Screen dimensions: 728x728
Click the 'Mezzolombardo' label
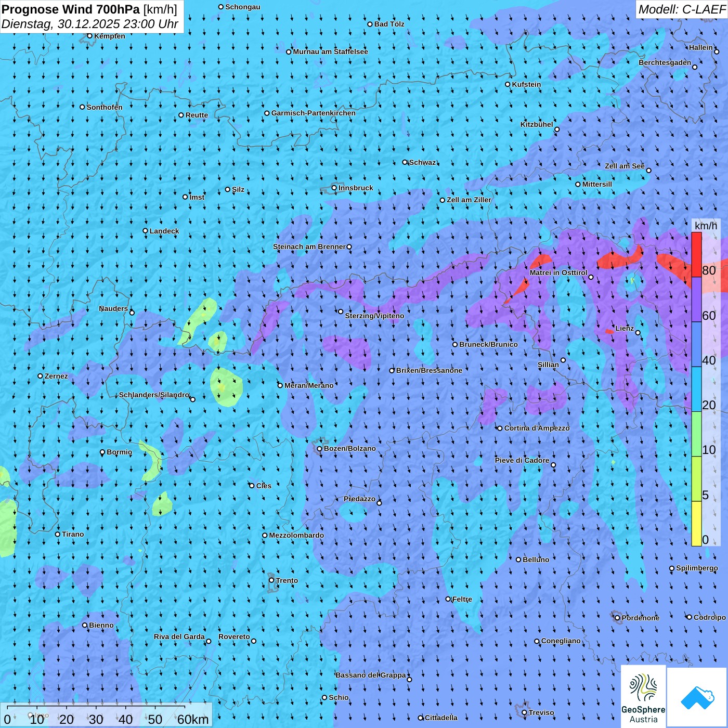(296, 535)
